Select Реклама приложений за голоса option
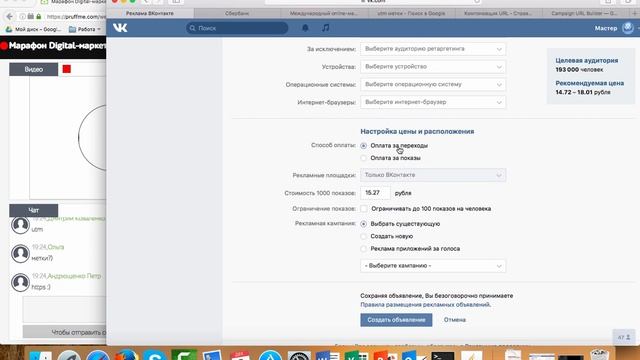 click(x=363, y=249)
